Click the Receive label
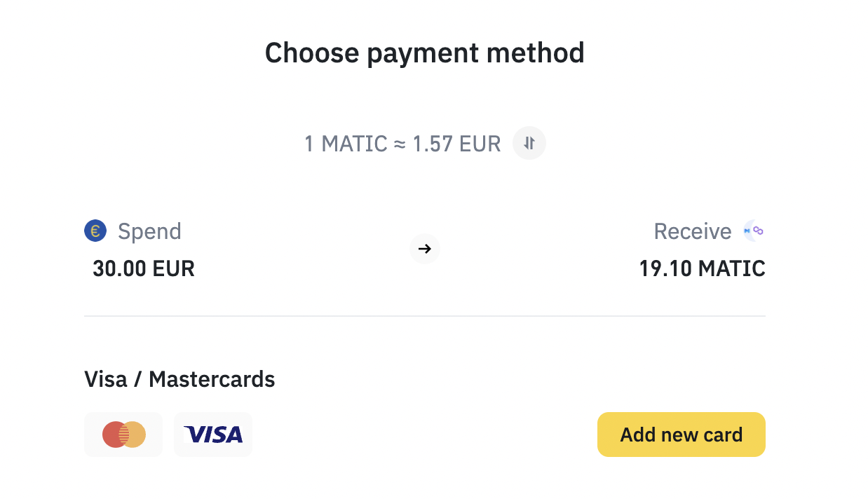Screen dimensions: 868x499 [x=692, y=231]
